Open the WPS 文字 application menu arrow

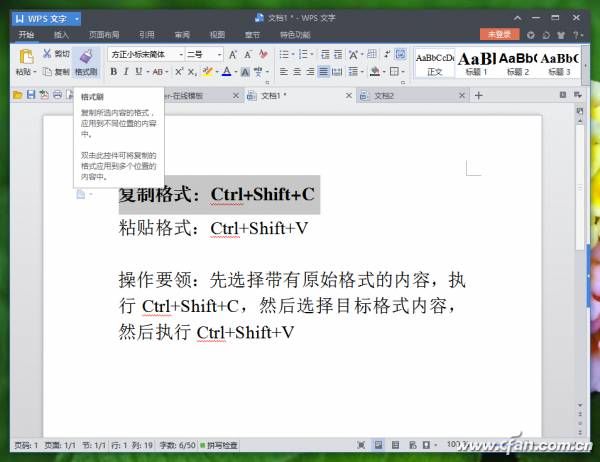click(77, 18)
